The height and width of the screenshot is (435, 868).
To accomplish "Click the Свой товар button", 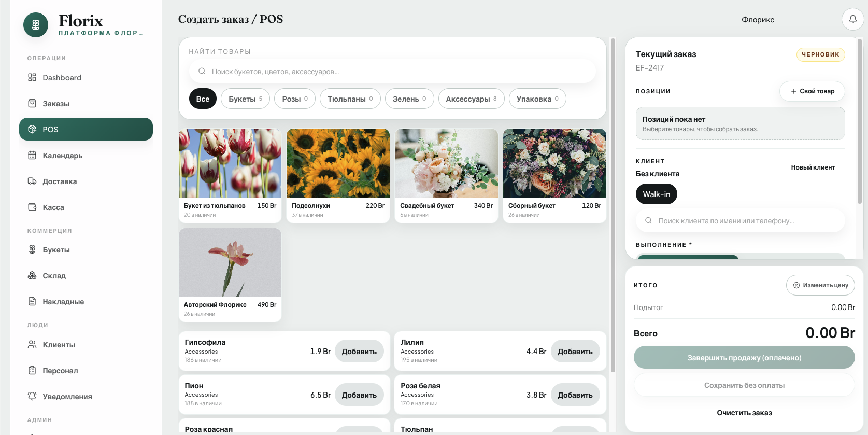I will pos(813,91).
